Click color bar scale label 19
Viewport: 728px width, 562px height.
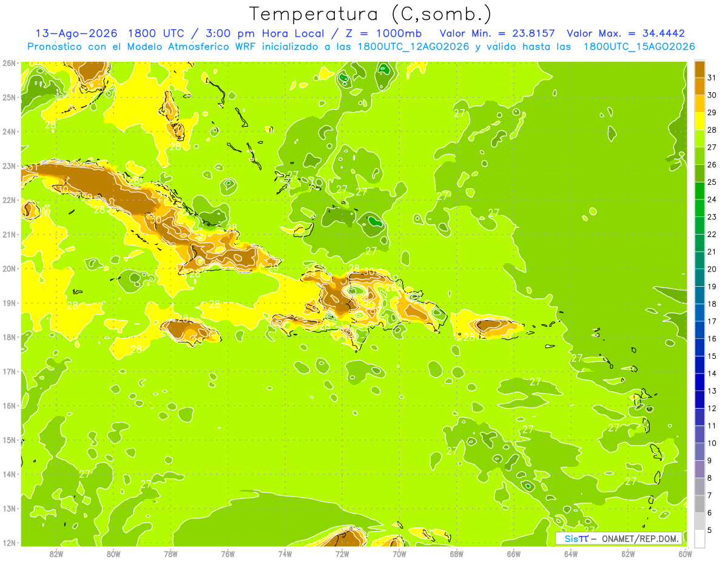coord(712,286)
